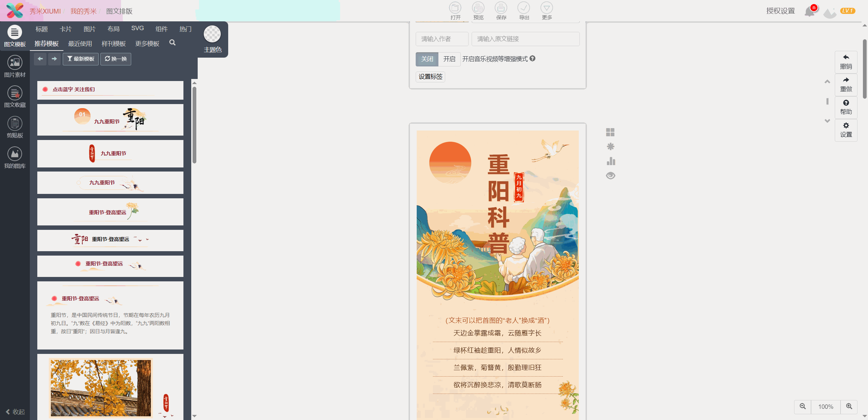Screen dimensions: 868x420
Task: Open the 图片 category tab
Action: coord(90,29)
